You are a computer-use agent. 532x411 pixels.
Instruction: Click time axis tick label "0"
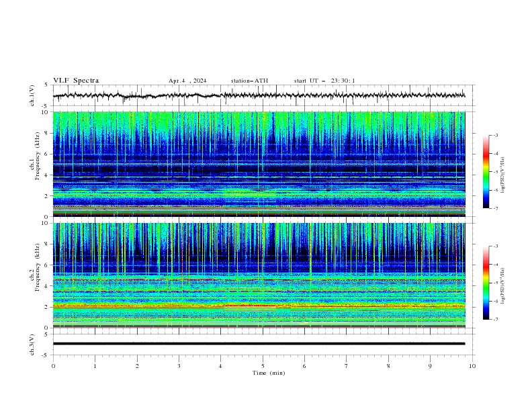pos(53,366)
